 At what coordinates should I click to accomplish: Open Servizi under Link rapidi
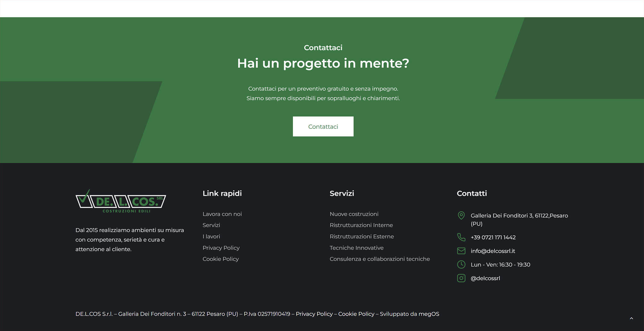click(211, 225)
